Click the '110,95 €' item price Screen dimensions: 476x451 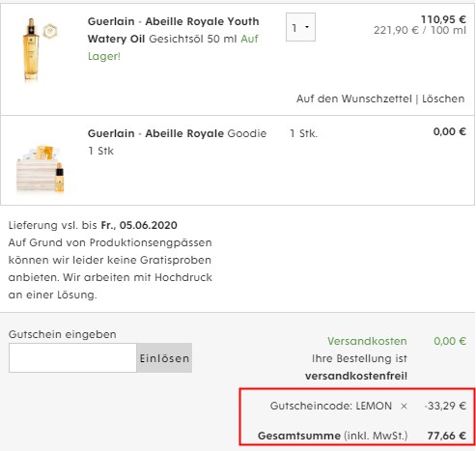pyautogui.click(x=443, y=19)
